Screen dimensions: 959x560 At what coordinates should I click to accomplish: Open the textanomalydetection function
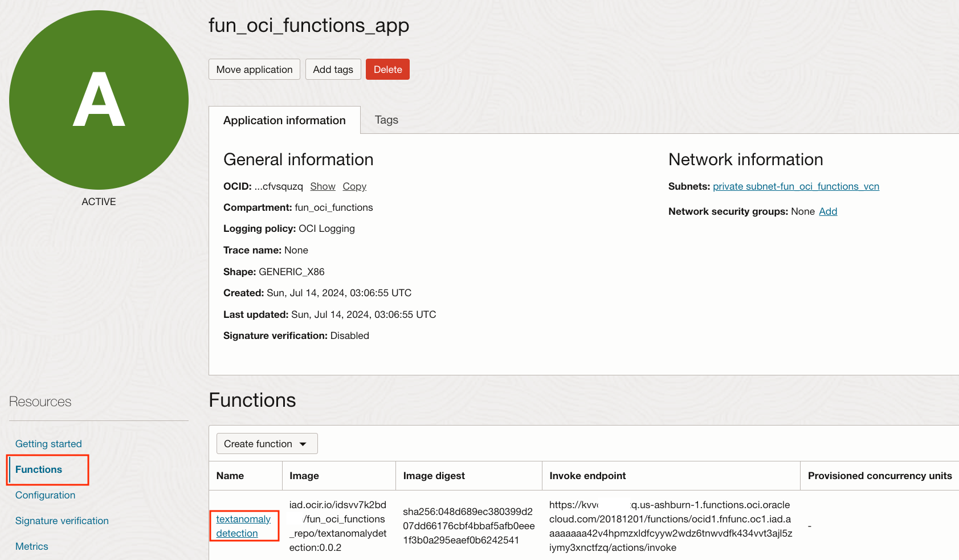click(243, 526)
